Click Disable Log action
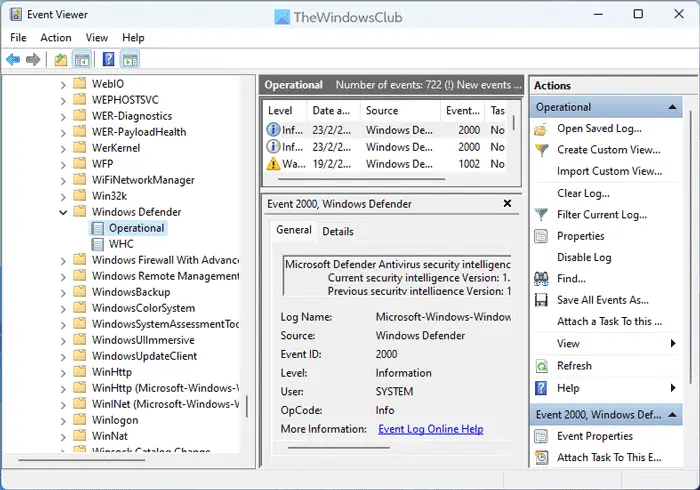Screen dimensions: 700x490 (584, 257)
